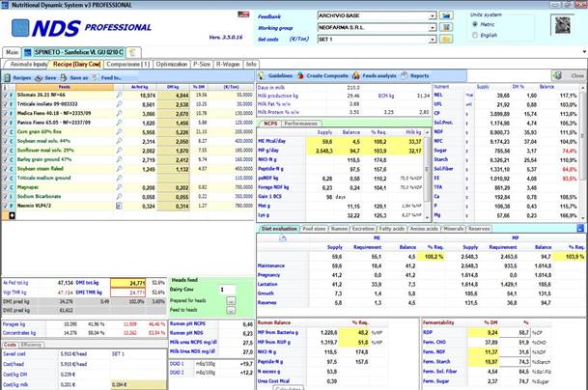Click the add-row arrow icon below the feed list
Viewport: 588px width, 390px height.
pyautogui.click(x=12, y=215)
